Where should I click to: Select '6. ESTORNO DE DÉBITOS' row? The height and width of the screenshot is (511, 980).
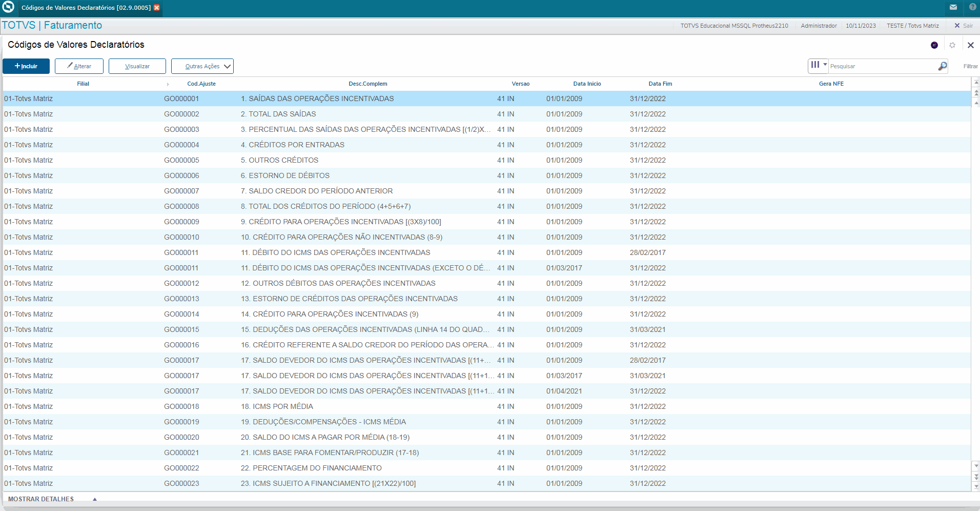285,175
